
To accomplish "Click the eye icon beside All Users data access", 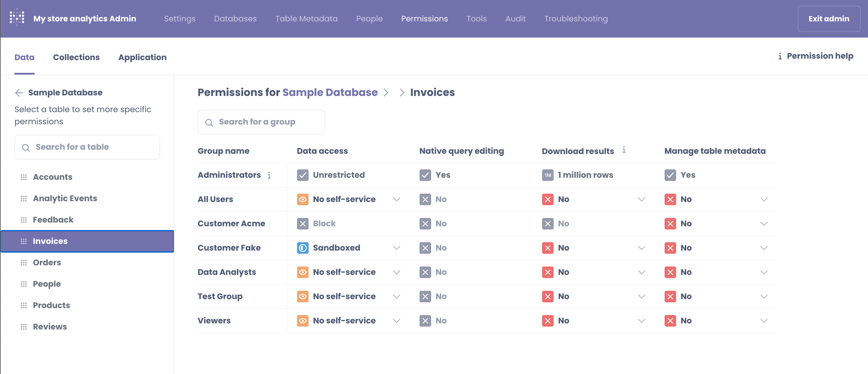I will tap(303, 199).
